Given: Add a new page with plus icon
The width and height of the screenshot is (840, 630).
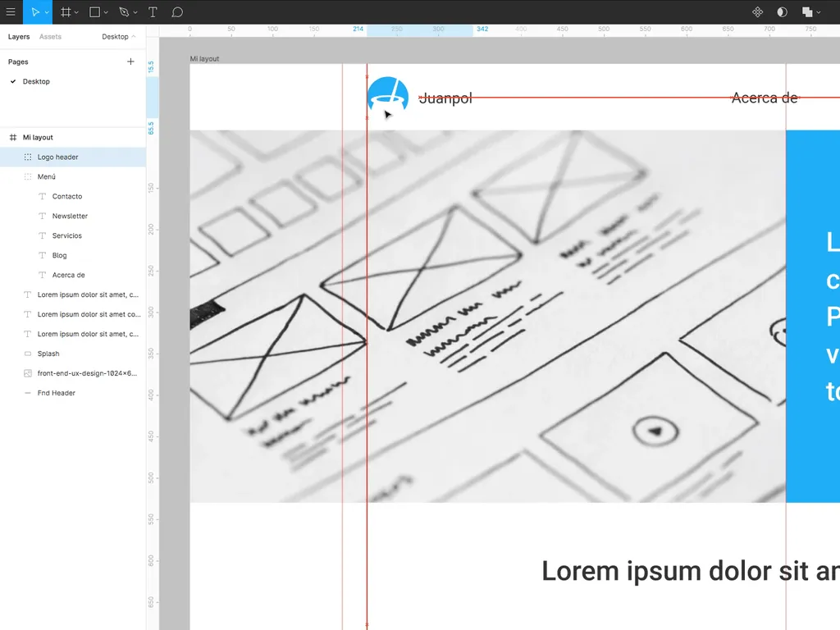Looking at the screenshot, I should pos(130,62).
